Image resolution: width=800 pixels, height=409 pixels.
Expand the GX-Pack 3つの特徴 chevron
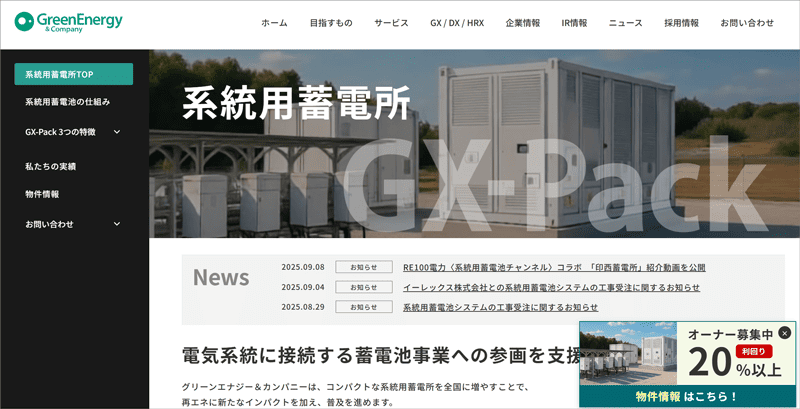tap(117, 132)
